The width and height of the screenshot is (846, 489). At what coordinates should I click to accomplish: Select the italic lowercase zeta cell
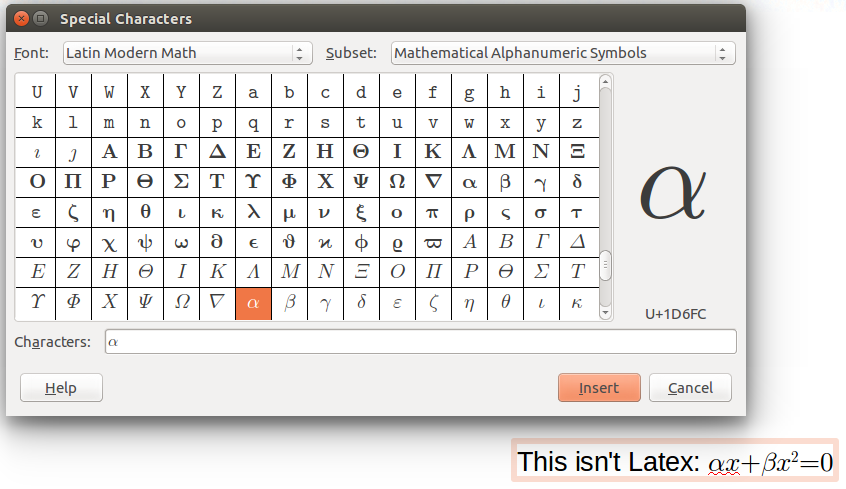(433, 303)
